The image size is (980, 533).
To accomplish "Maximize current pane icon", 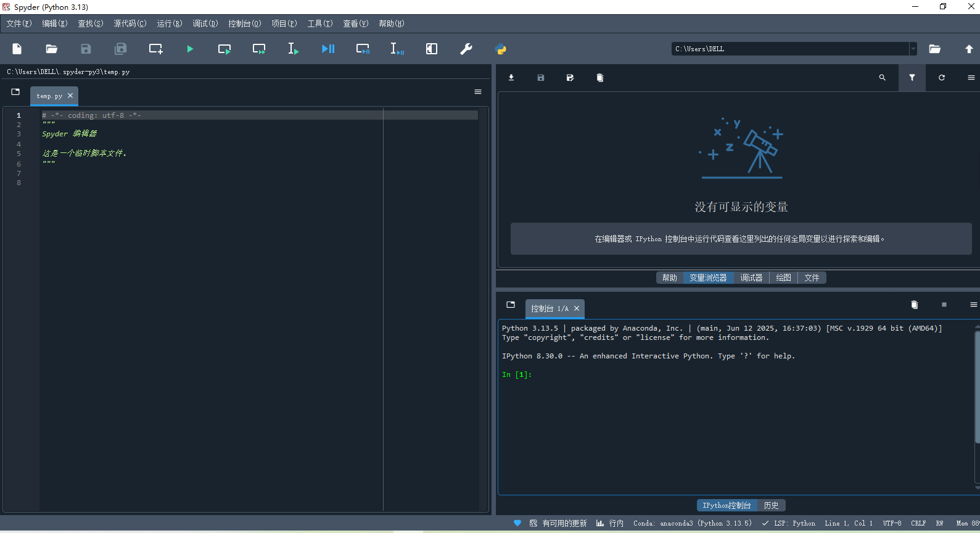I will coord(432,49).
